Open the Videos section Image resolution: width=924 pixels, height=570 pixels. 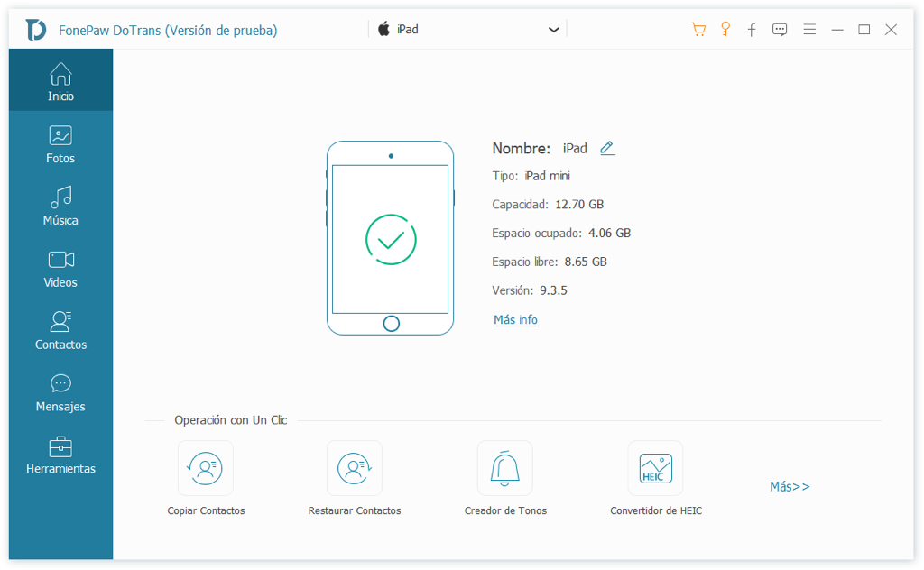click(60, 269)
